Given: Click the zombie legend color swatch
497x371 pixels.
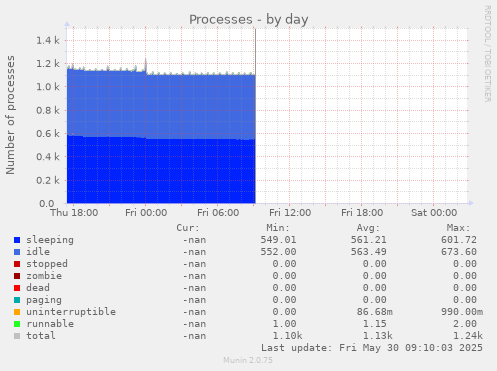Looking at the screenshot, I should pyautogui.click(x=17, y=276).
